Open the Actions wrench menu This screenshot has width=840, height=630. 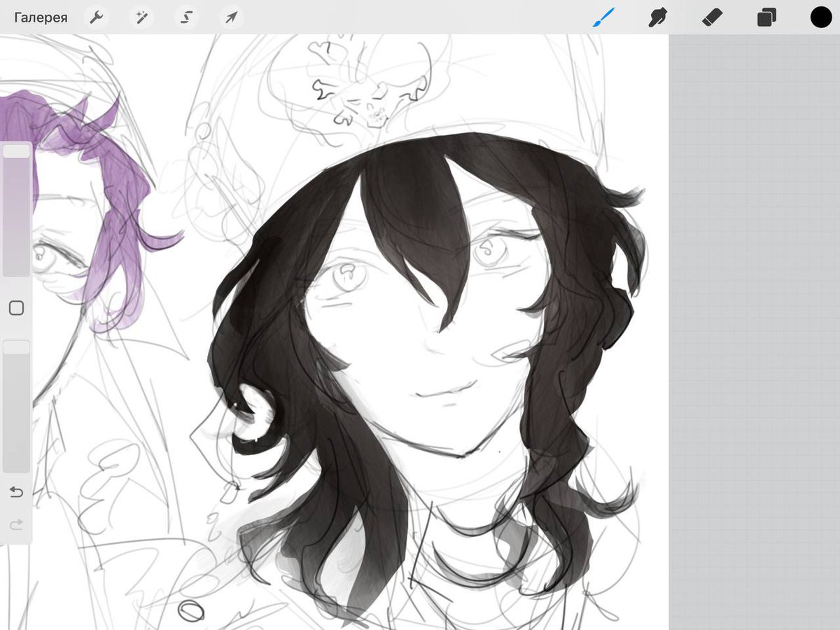click(96, 17)
